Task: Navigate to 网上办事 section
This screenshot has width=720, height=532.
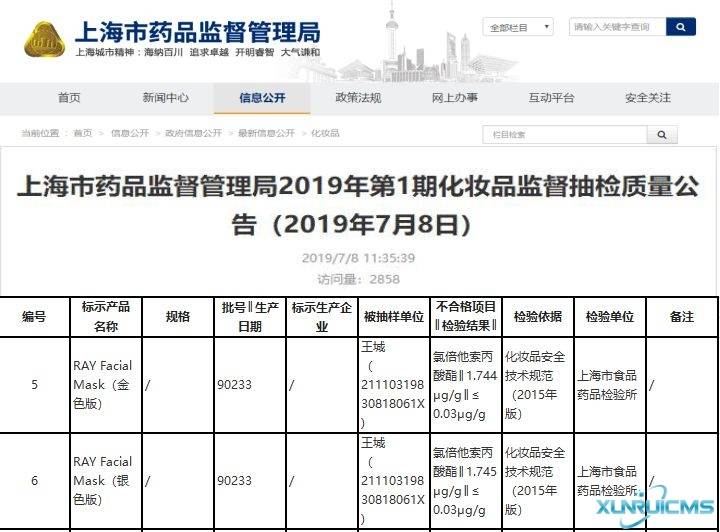Action: (454, 98)
